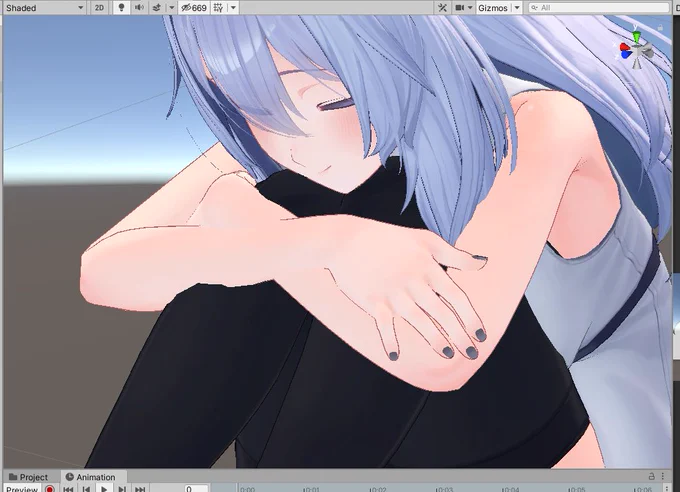Open the timeline options three-dot menu
Image resolution: width=680 pixels, height=492 pixels.
[667, 489]
